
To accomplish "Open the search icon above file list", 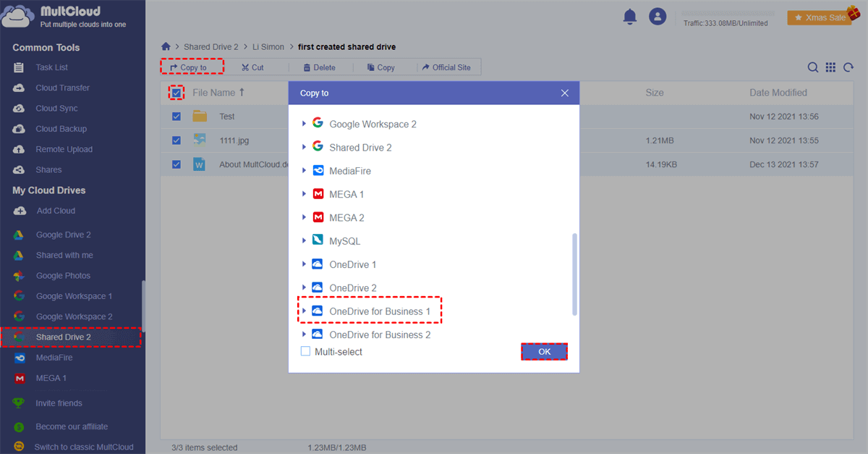I will [x=813, y=67].
